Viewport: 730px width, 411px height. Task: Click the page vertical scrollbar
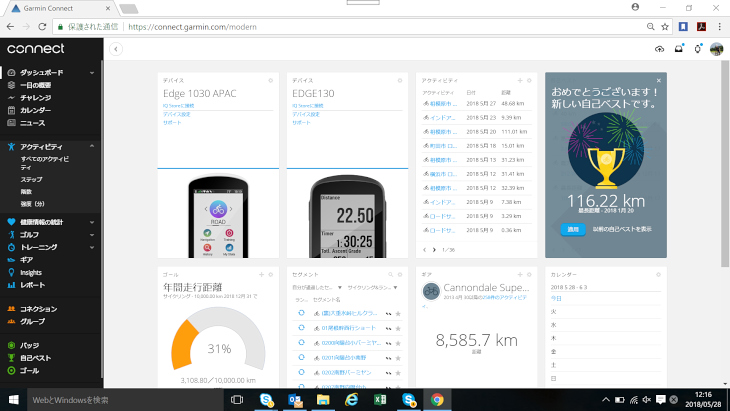tap(724, 163)
